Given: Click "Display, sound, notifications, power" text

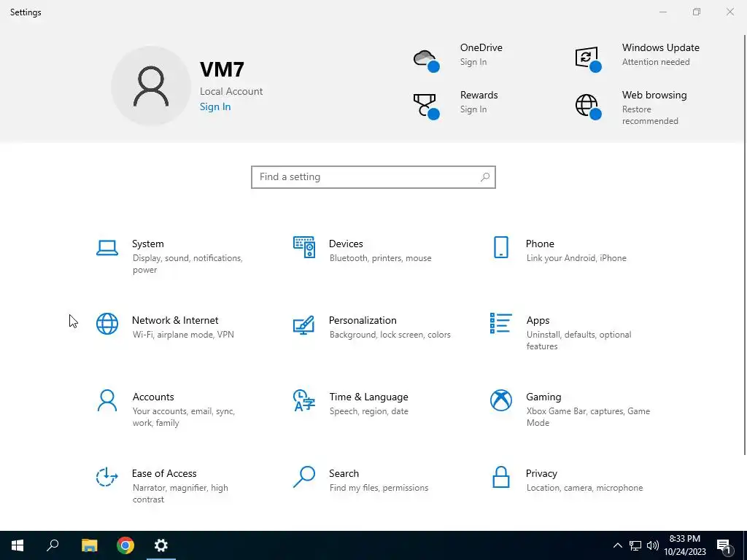Looking at the screenshot, I should [187, 264].
